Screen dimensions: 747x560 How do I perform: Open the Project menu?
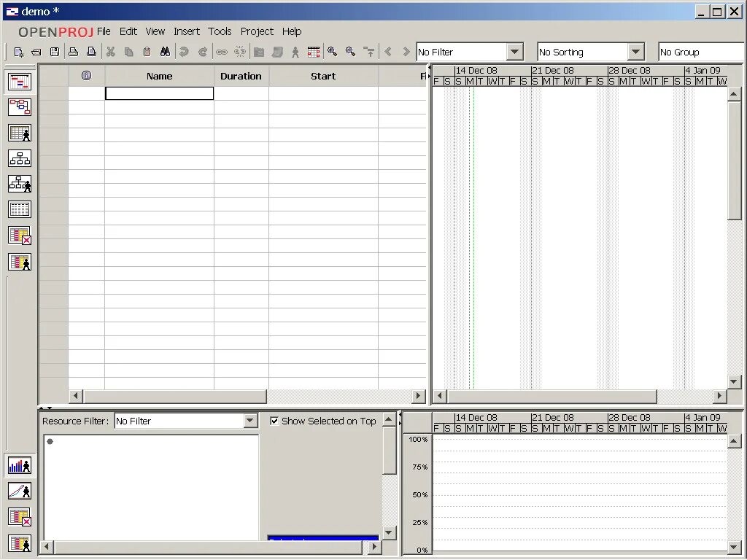coord(257,31)
